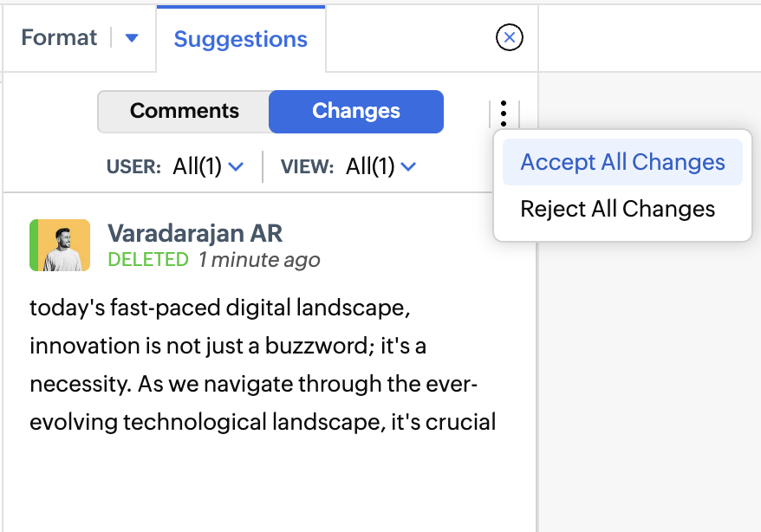Switch the view to Comments
The width and height of the screenshot is (761, 532).
click(184, 112)
